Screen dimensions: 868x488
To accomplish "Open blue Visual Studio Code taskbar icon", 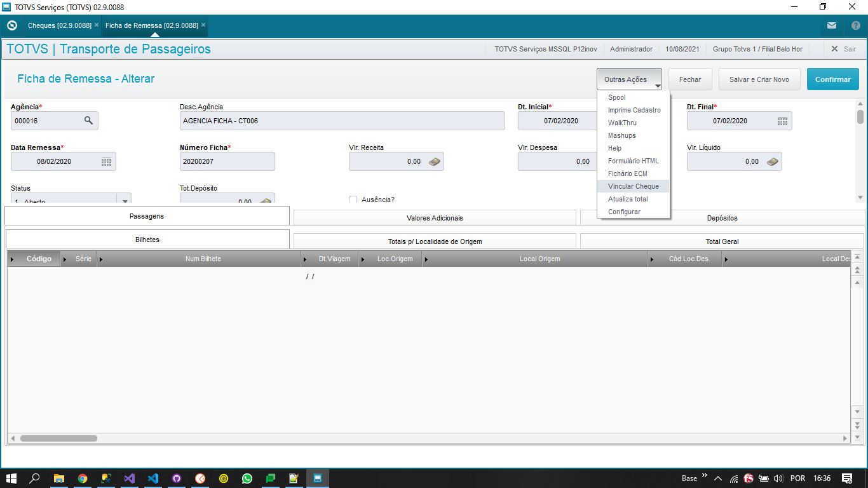I will point(153,478).
